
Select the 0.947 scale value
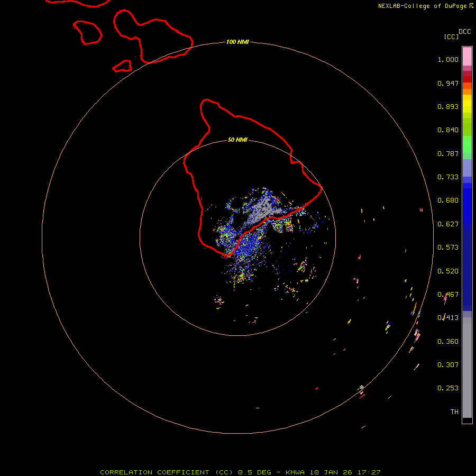448,83
